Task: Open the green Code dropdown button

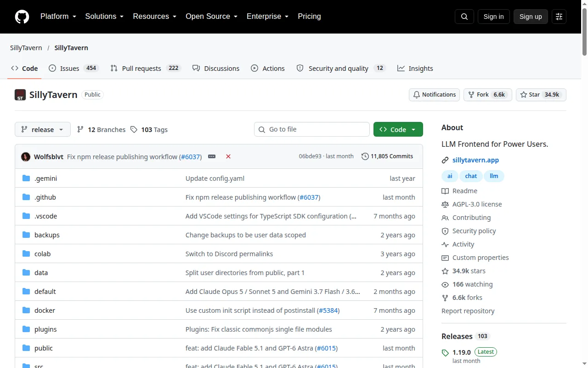Action: 398,130
